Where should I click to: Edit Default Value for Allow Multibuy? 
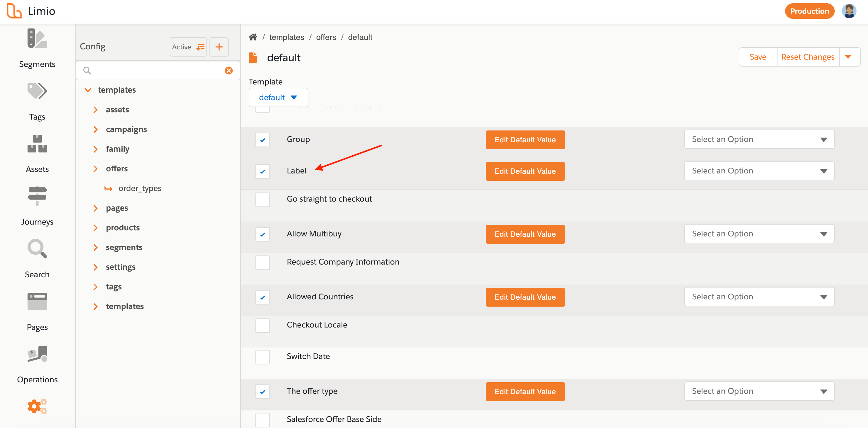coord(525,234)
